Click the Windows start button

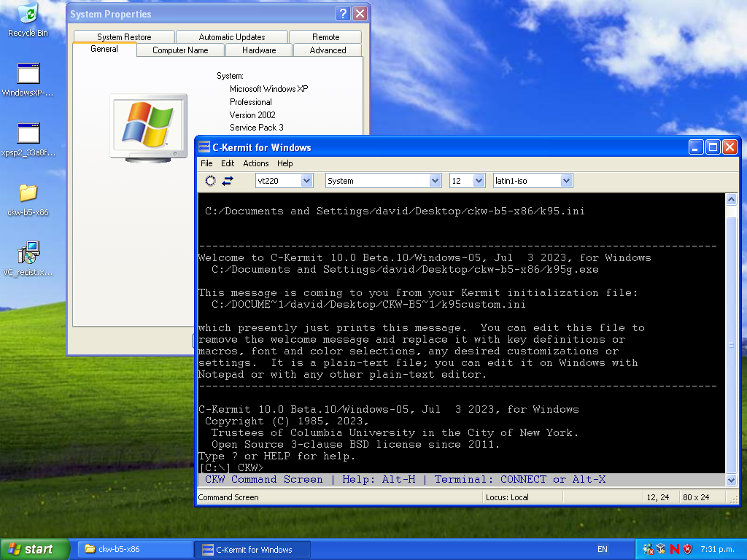35,549
